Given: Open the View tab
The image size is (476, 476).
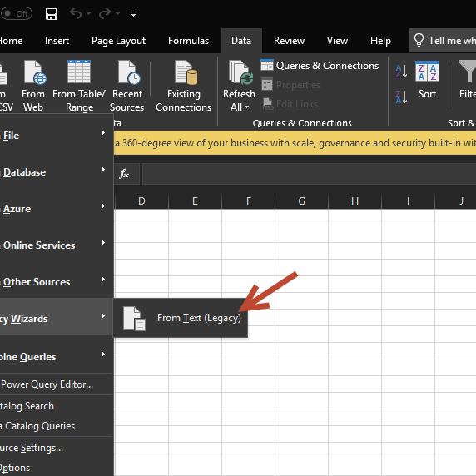Looking at the screenshot, I should pyautogui.click(x=337, y=41).
